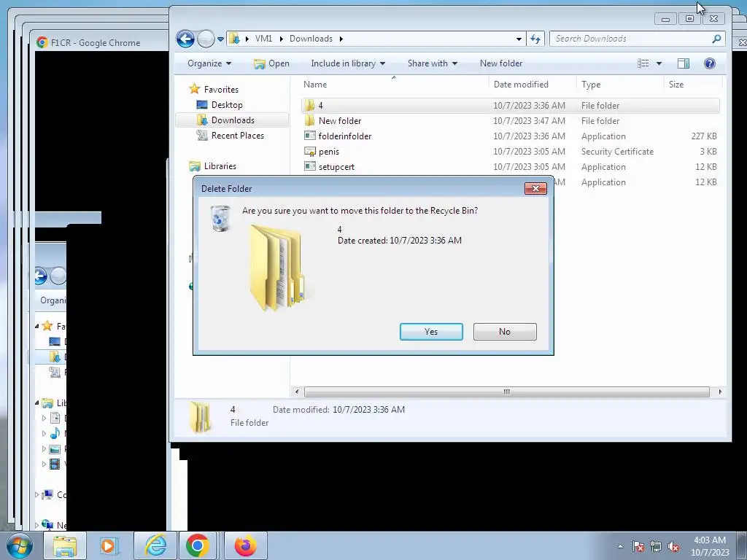
Task: Open the Windows Start menu
Action: (x=19, y=545)
